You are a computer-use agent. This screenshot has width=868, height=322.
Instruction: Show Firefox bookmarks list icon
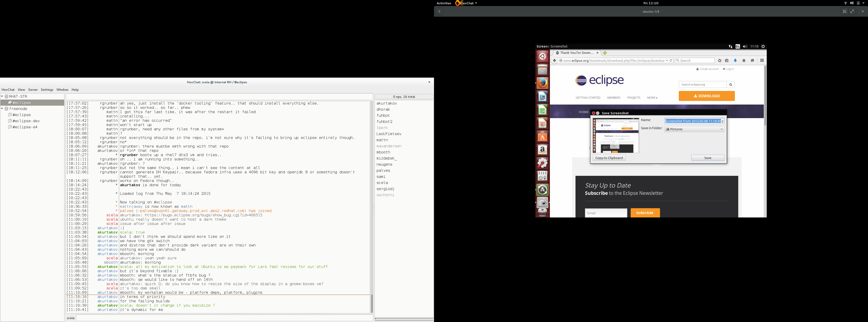727,61
